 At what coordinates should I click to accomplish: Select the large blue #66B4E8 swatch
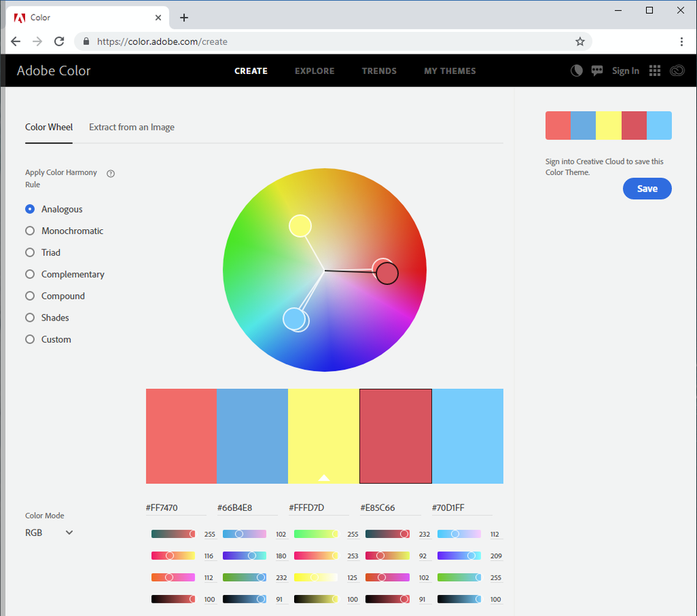pyautogui.click(x=252, y=436)
